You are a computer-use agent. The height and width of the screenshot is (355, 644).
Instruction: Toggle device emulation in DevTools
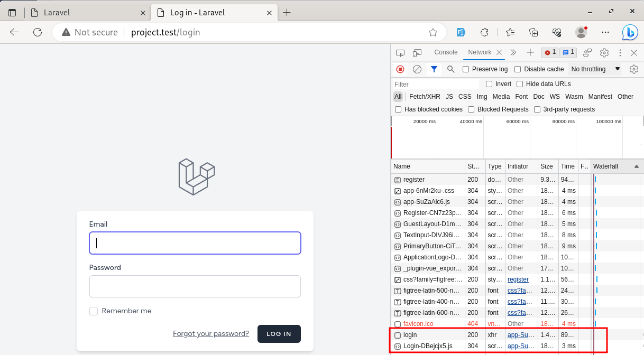[417, 52]
